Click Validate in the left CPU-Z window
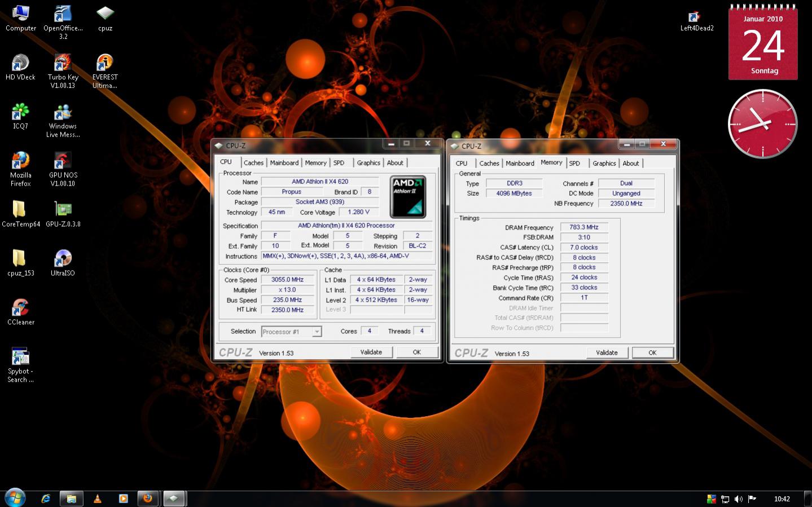Image resolution: width=812 pixels, height=507 pixels. (371, 352)
